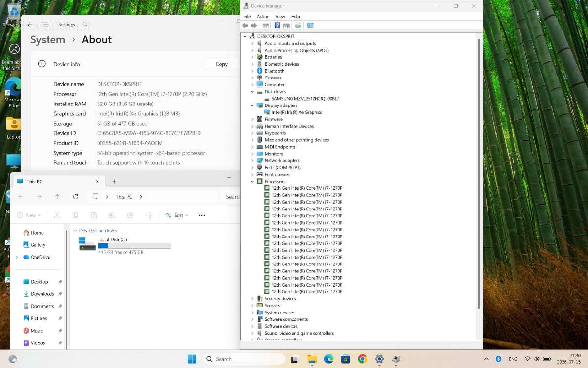Select Sound, video and game controllers
Image resolution: width=588 pixels, height=368 pixels.
[299, 333]
